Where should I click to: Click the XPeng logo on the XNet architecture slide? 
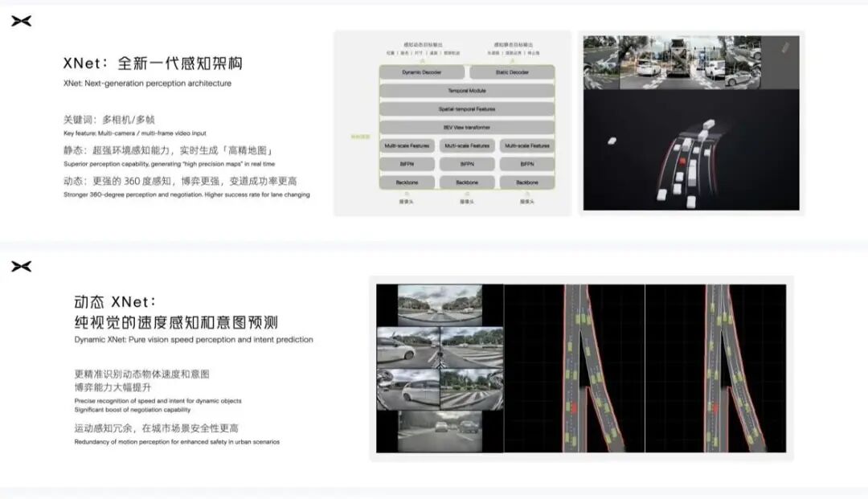pos(21,21)
